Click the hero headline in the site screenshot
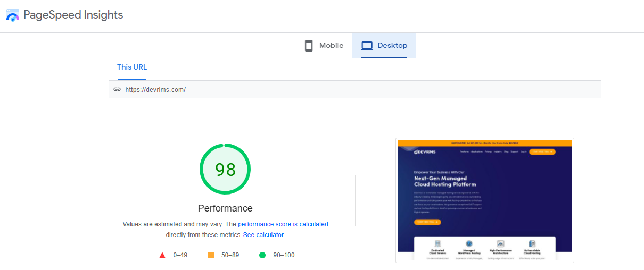Screen dimensions: 644x270 (441, 182)
